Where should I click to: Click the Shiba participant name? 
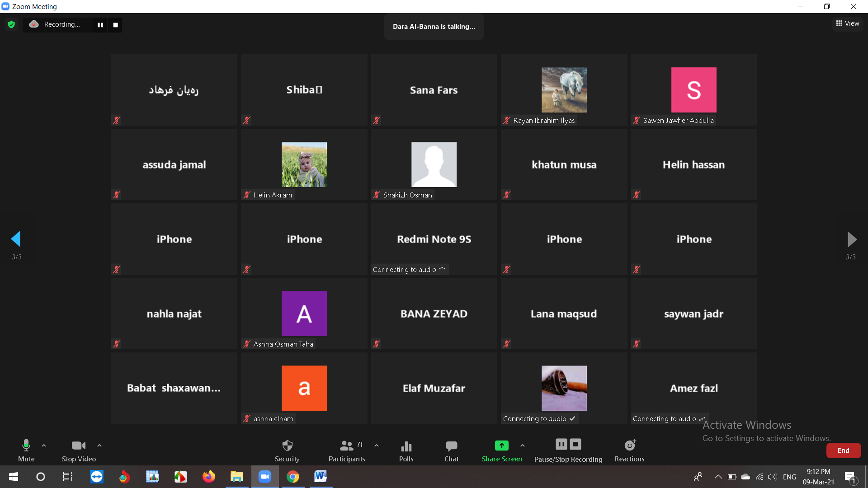pyautogui.click(x=304, y=90)
